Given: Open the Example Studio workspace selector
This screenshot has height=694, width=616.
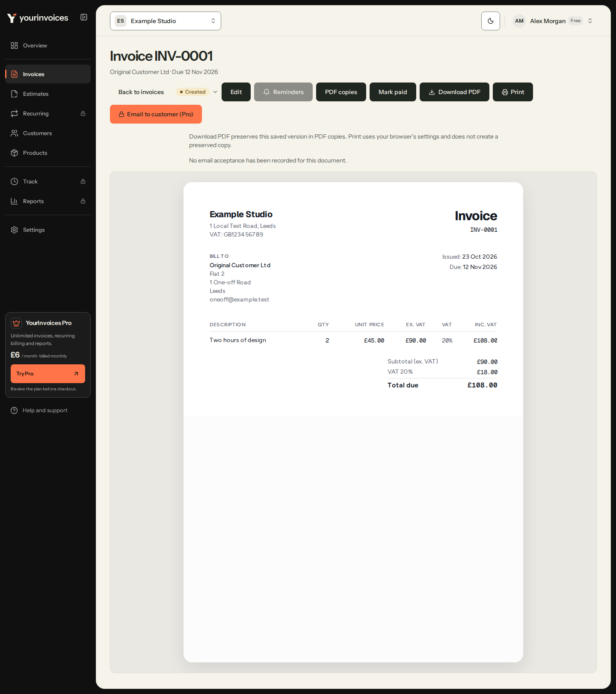Looking at the screenshot, I should [166, 21].
